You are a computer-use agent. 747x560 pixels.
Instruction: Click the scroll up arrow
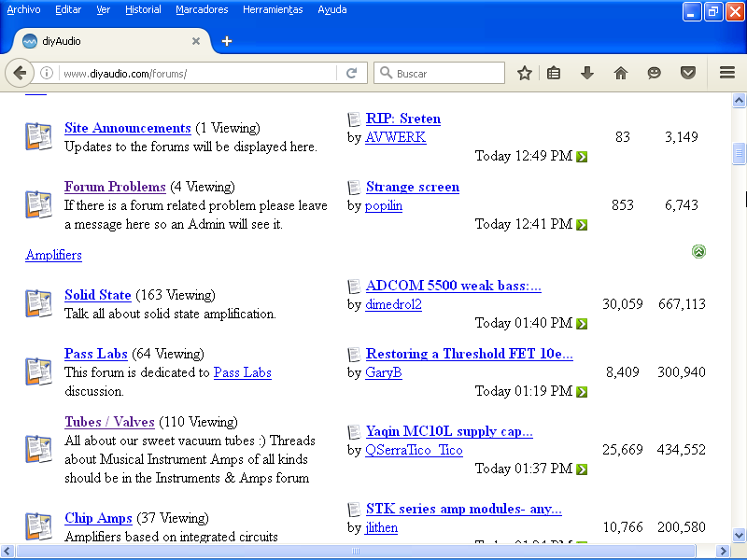(739, 101)
